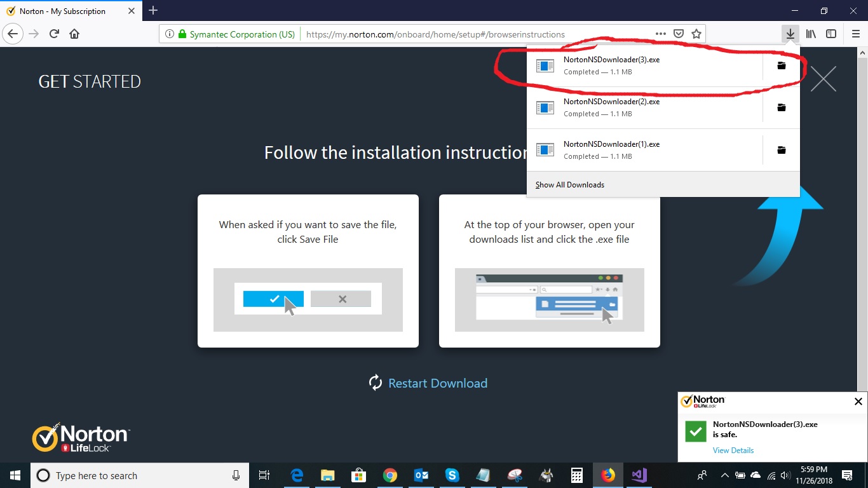This screenshot has width=868, height=488.
Task: Open Visual Studio from taskbar
Action: coord(639,475)
